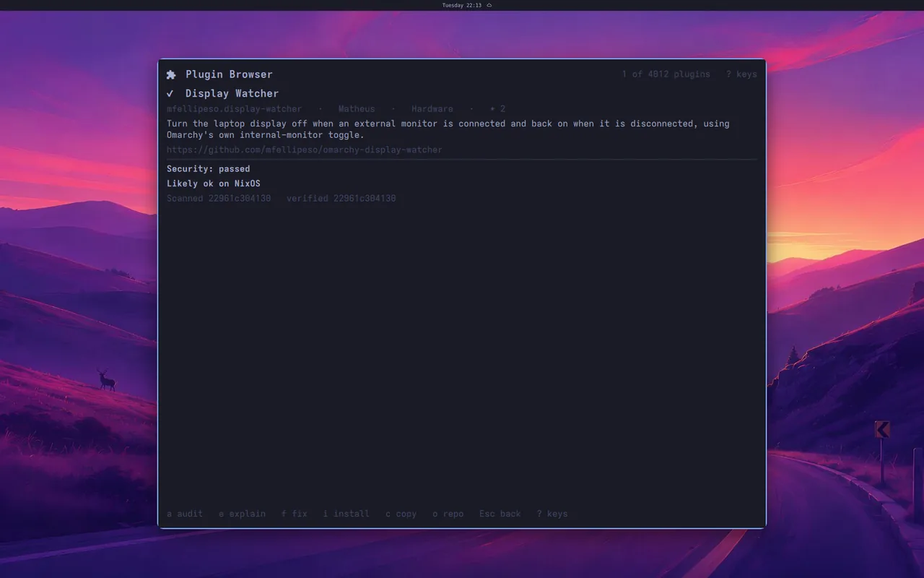Click '? keys' beside the plugin count
The image size is (924, 578).
click(741, 74)
